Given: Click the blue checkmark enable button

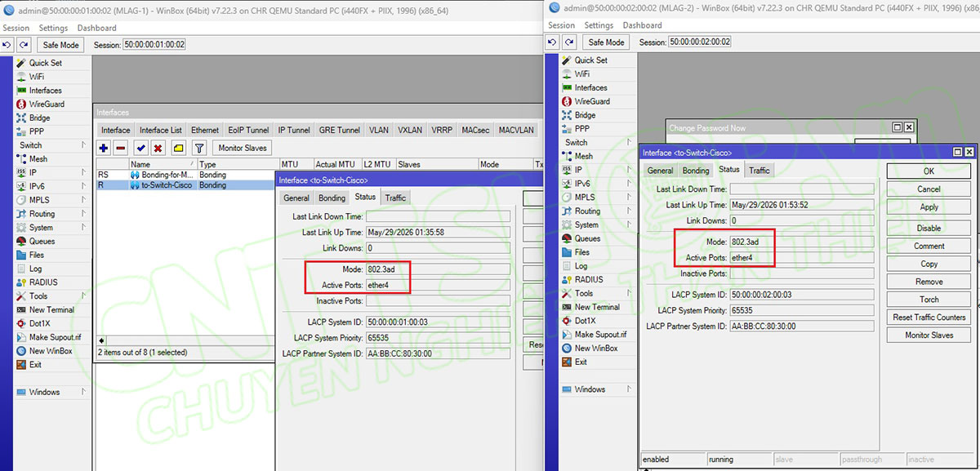Looking at the screenshot, I should pos(140,148).
